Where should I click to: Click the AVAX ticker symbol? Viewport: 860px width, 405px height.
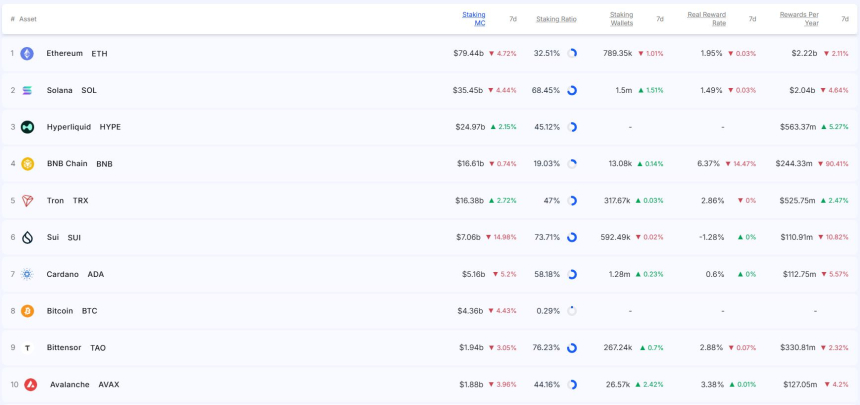point(109,385)
